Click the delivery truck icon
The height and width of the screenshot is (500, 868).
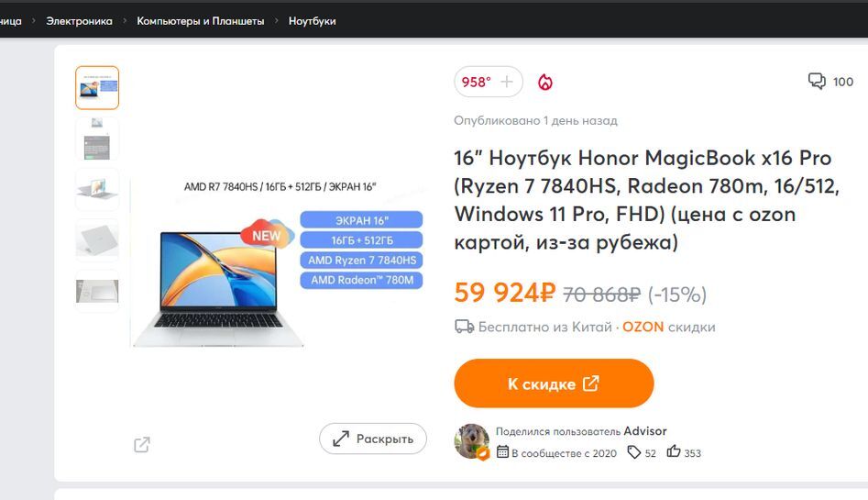464,327
